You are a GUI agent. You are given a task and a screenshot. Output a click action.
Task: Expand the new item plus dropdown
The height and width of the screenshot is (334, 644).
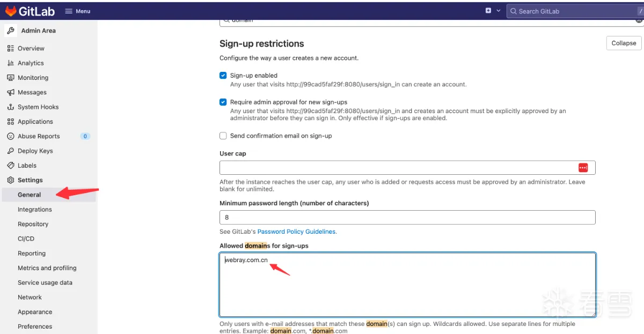(x=493, y=11)
